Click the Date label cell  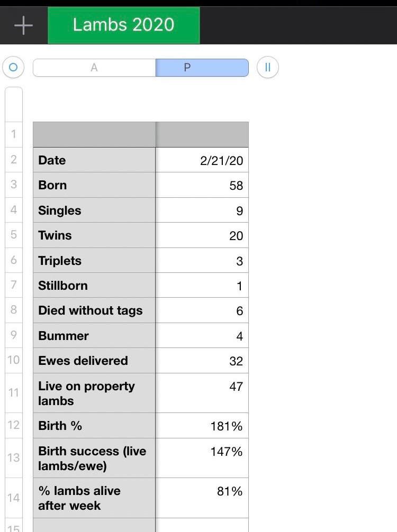(x=94, y=160)
